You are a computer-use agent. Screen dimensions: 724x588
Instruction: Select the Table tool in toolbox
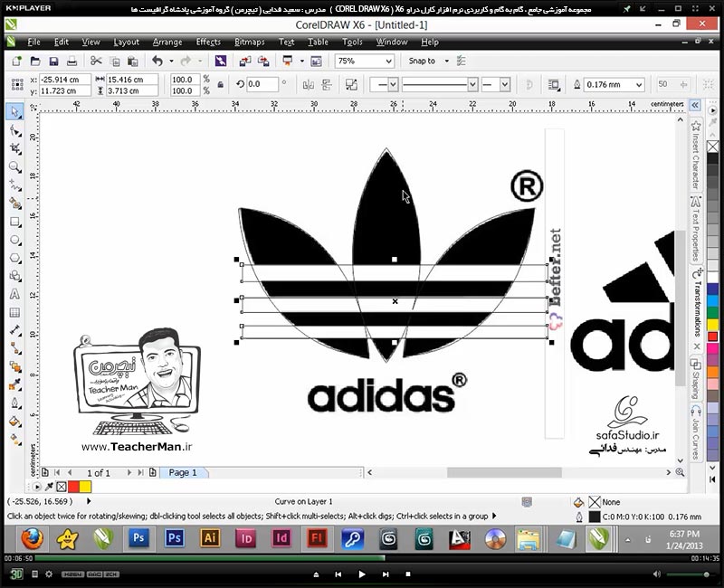[x=15, y=312]
